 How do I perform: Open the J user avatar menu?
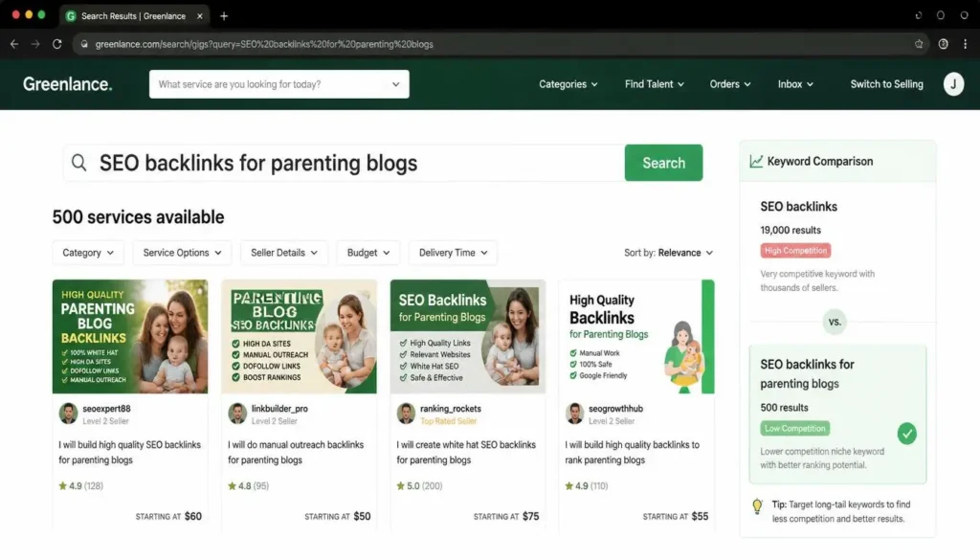click(953, 83)
